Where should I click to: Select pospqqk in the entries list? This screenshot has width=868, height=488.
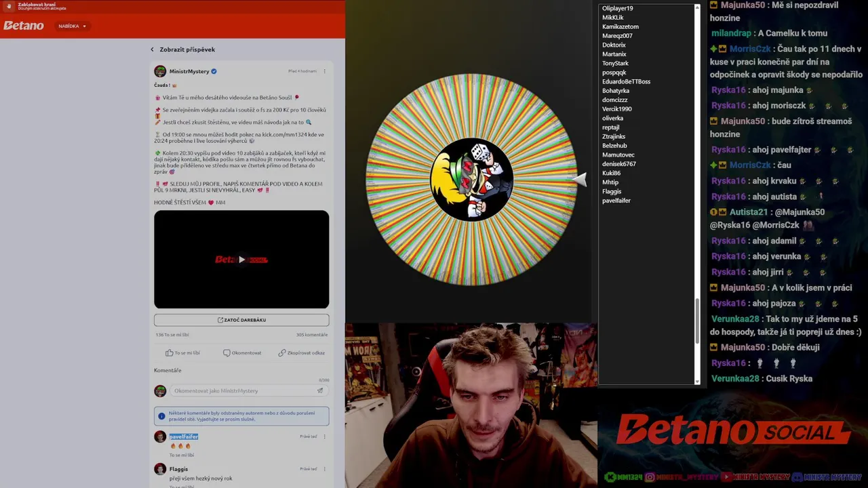click(x=614, y=73)
